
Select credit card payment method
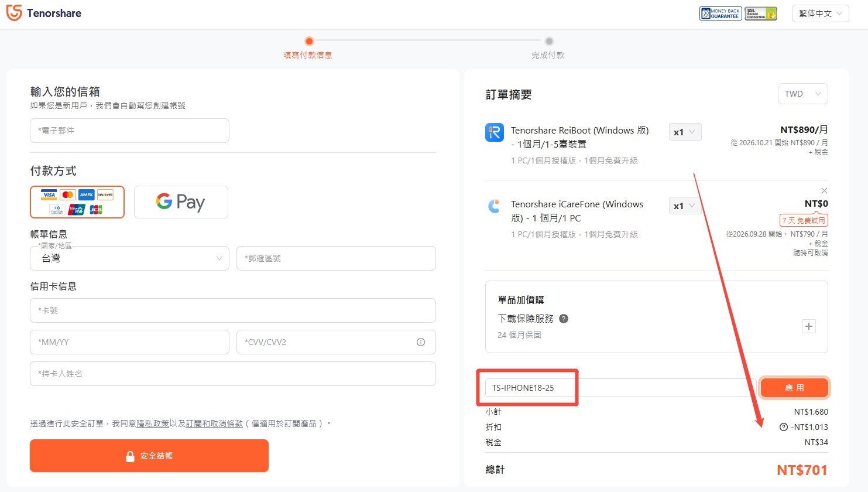tap(77, 202)
